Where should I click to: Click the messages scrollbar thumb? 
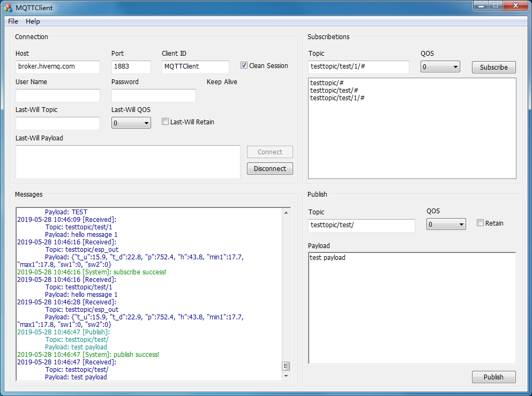click(286, 366)
